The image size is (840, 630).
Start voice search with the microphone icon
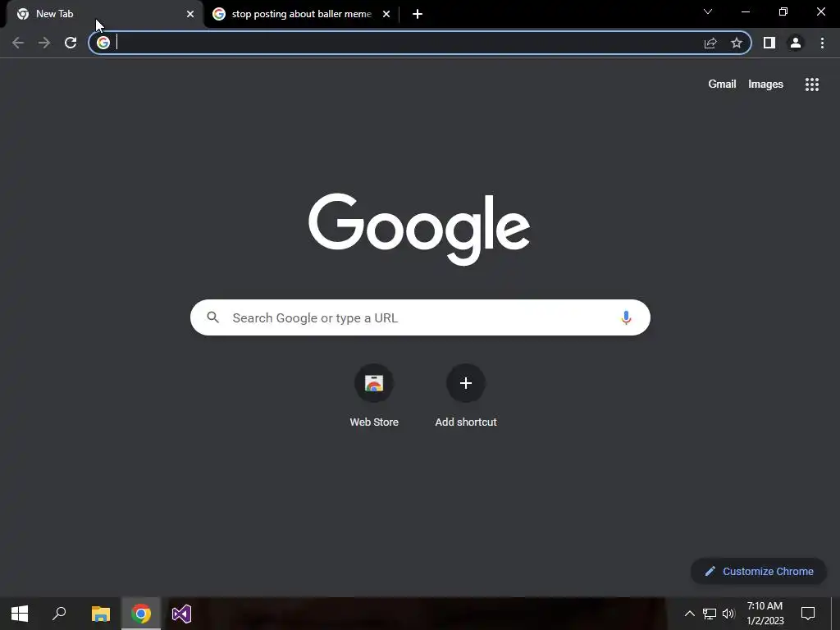(x=626, y=317)
